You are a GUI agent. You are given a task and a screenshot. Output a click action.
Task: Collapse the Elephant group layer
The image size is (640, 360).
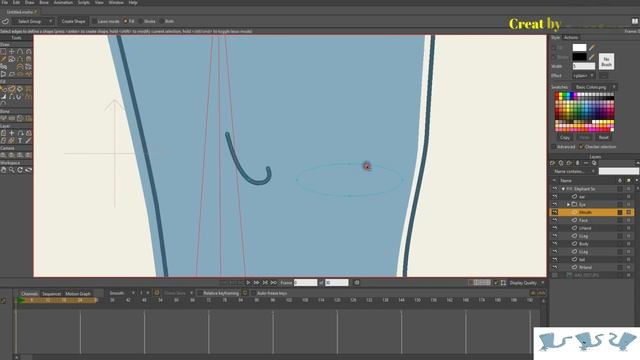(563, 189)
